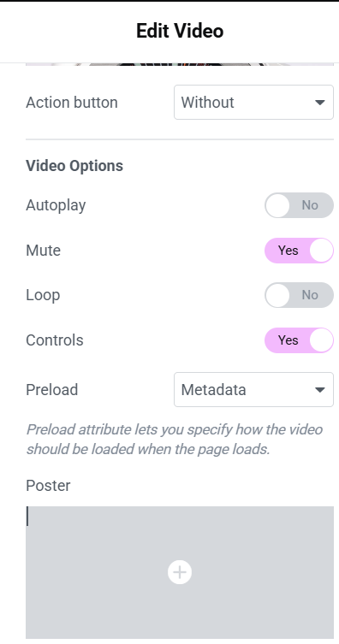This screenshot has width=339, height=644.
Task: Disable the Mute toggle
Action: click(299, 250)
